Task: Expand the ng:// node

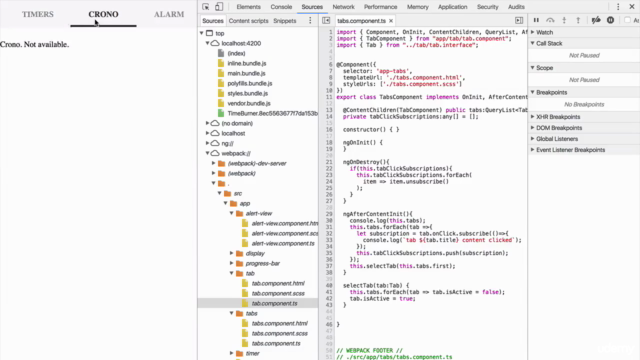Action: click(207, 143)
